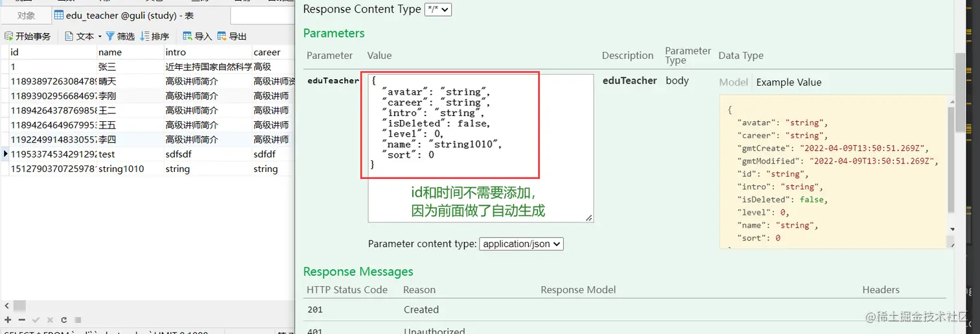Switch to the Model tab

(734, 82)
